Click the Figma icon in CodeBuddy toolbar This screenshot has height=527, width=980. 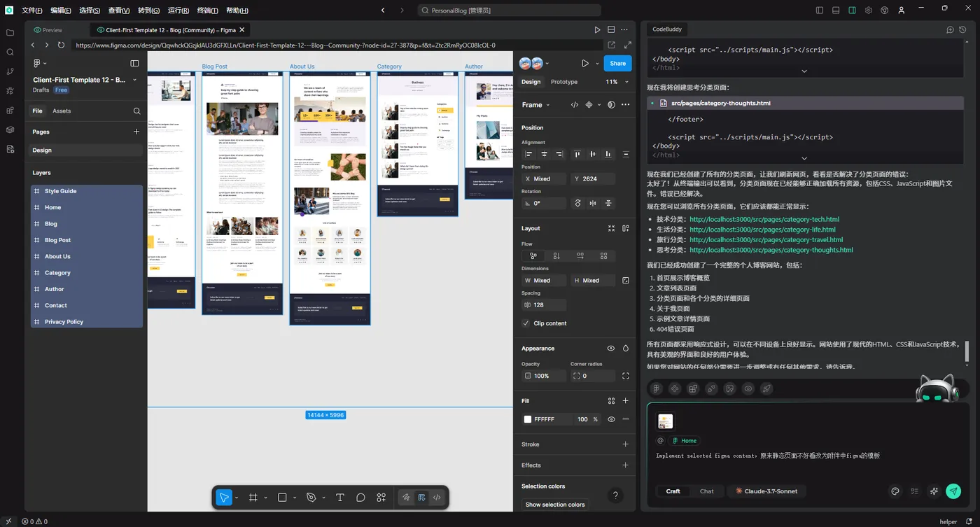click(x=657, y=388)
